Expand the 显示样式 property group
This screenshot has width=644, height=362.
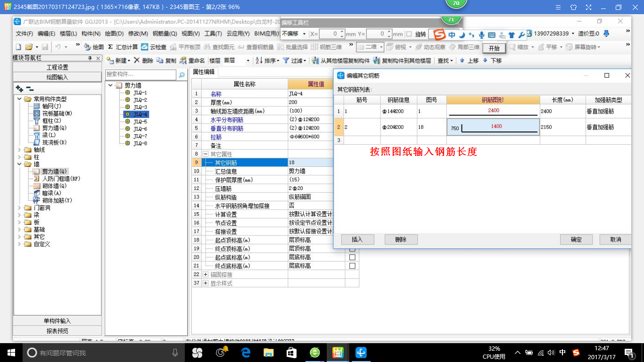(x=206, y=283)
